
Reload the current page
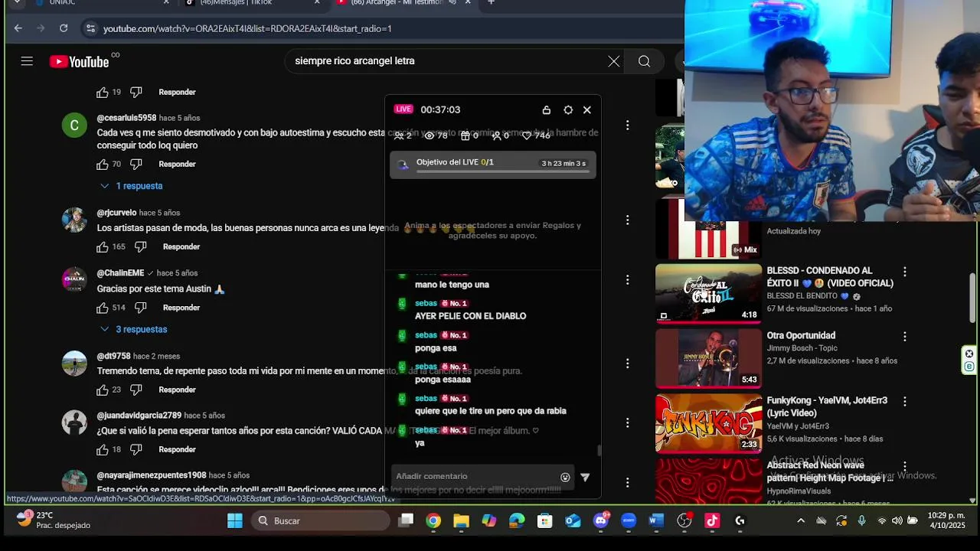64,28
